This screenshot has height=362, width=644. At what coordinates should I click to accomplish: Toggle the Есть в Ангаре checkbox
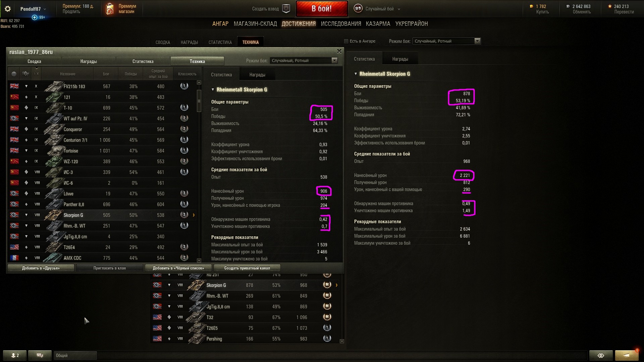346,41
